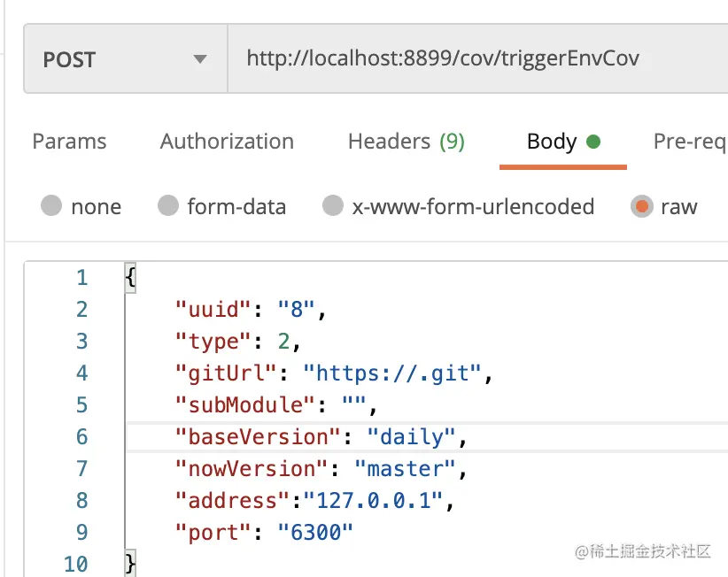Click the "master" value for nowVersion

coord(404,469)
